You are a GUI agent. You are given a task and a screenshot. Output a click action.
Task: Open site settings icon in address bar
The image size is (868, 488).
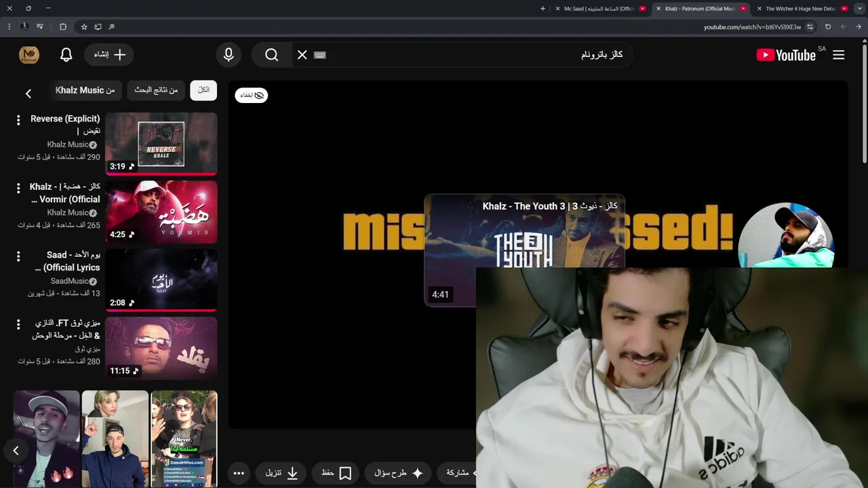click(x=810, y=27)
